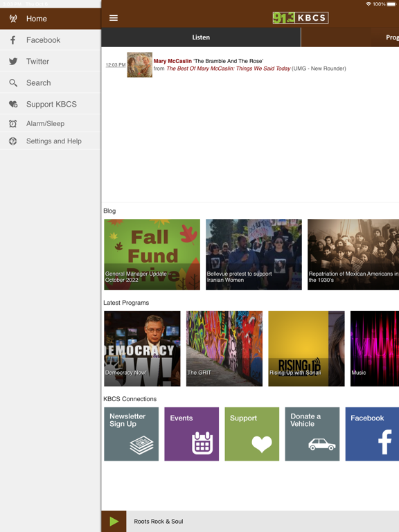Open the Music program tile
Screen dimensions: 399x532
tap(375, 348)
